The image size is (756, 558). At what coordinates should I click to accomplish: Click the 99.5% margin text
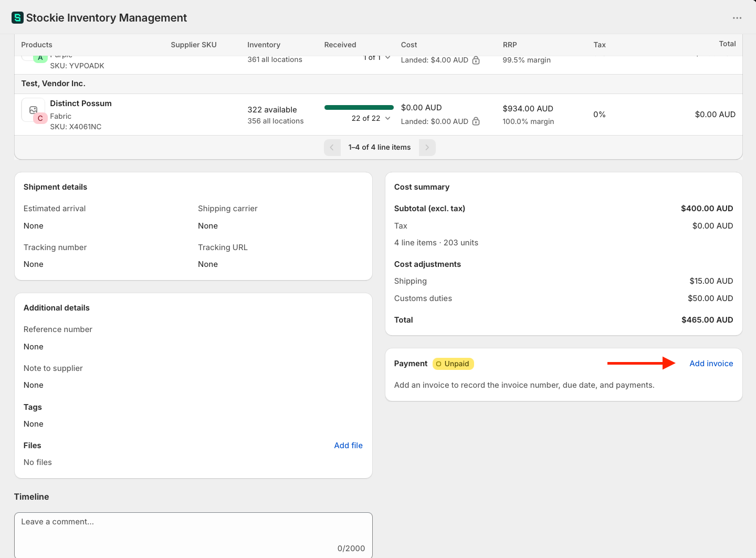(x=527, y=60)
